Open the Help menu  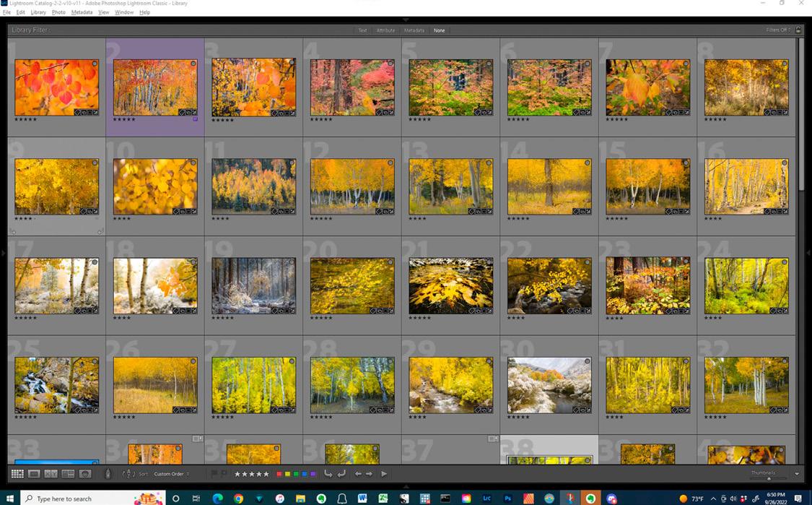144,12
